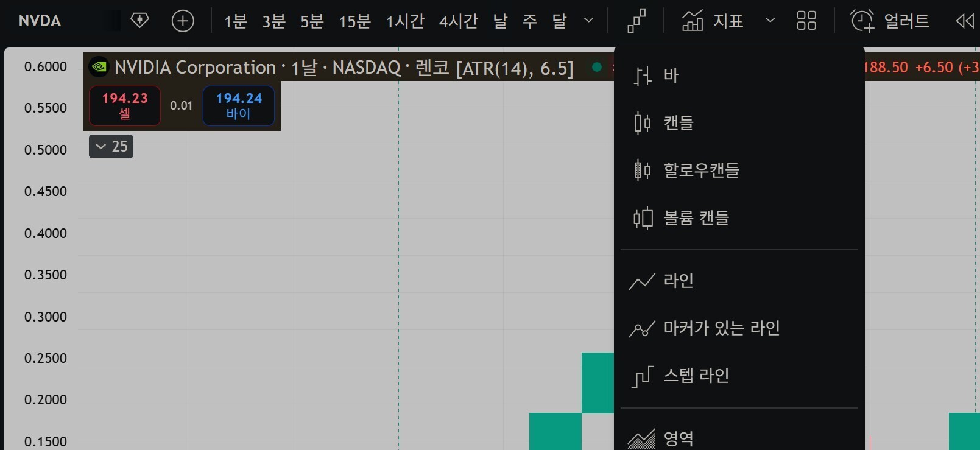The height and width of the screenshot is (450, 980).
Task: Open the indicator templates grid icon
Action: click(806, 21)
